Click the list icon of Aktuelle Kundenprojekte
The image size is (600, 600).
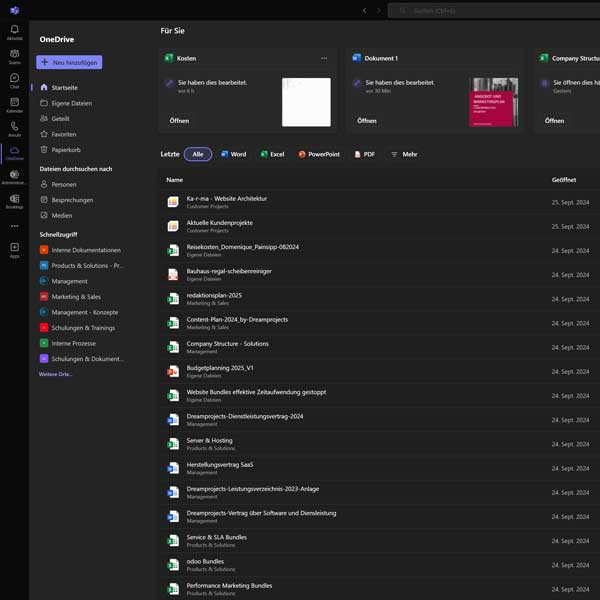pyautogui.click(x=173, y=226)
